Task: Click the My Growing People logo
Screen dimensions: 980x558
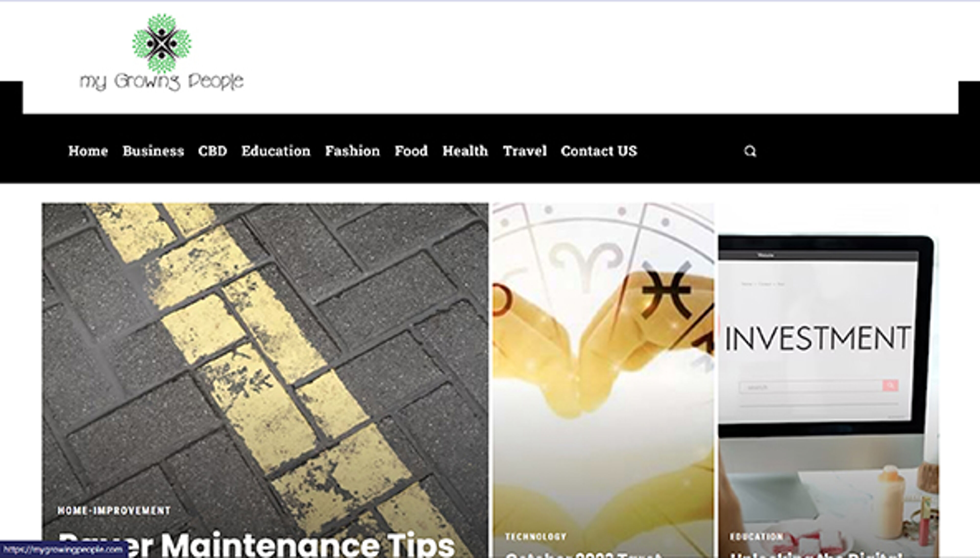Action: [x=162, y=53]
